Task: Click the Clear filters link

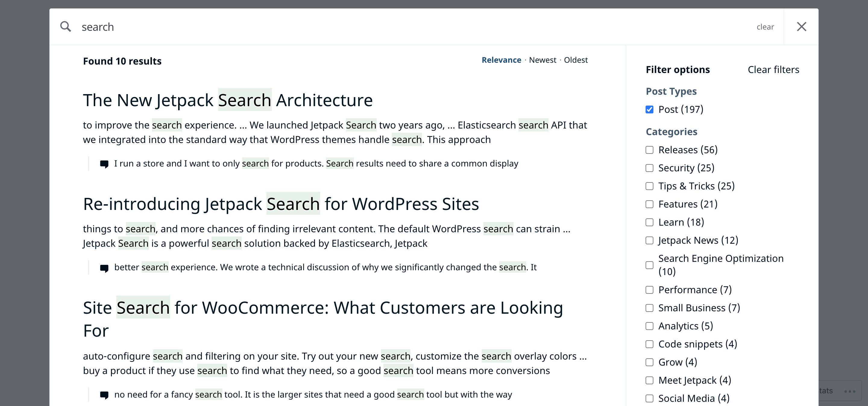Action: tap(773, 70)
